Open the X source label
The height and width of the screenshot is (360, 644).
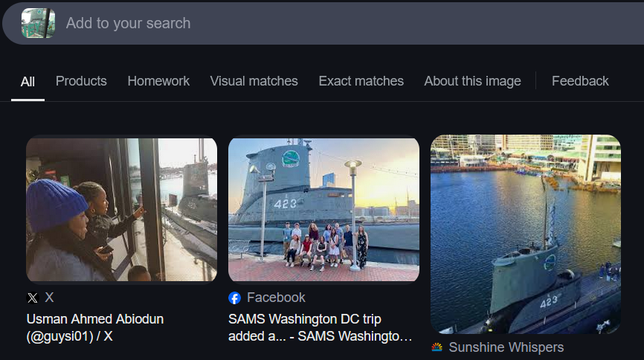(x=49, y=298)
